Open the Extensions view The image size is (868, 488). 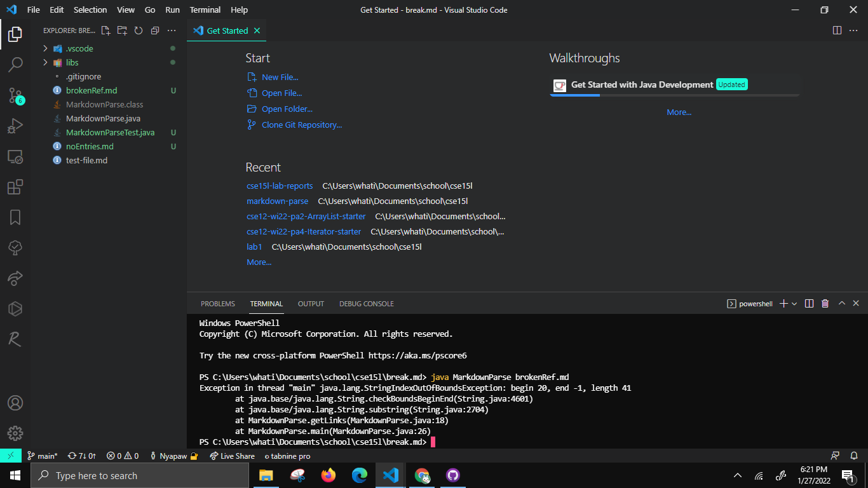[x=15, y=187]
